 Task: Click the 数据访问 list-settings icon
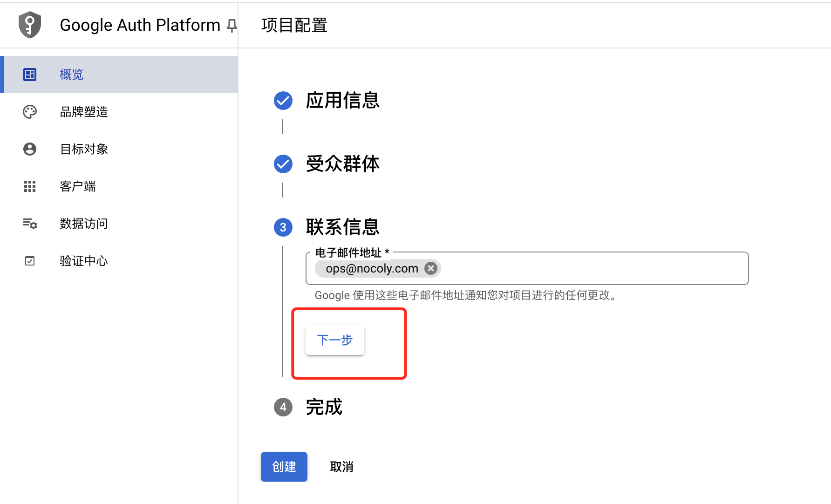(30, 224)
